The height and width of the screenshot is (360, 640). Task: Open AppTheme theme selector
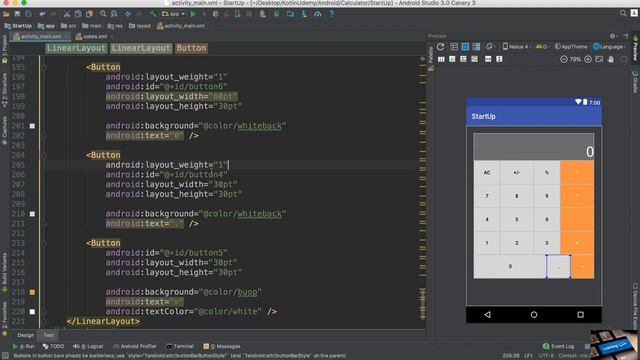click(571, 47)
